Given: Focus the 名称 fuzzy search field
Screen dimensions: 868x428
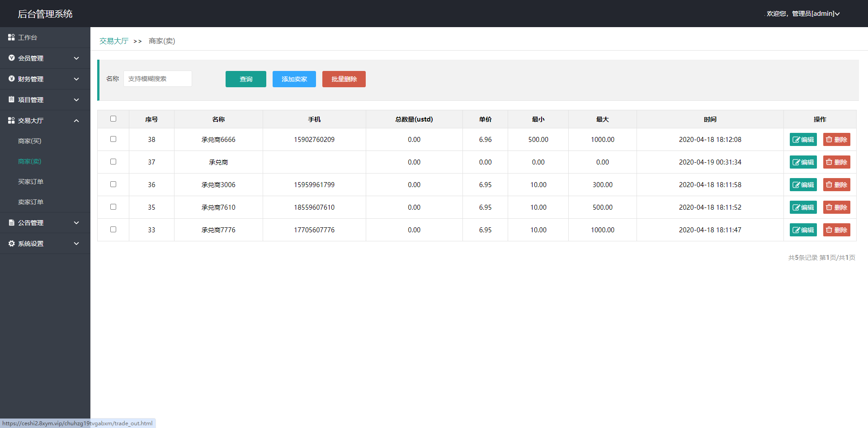Looking at the screenshot, I should pyautogui.click(x=158, y=79).
